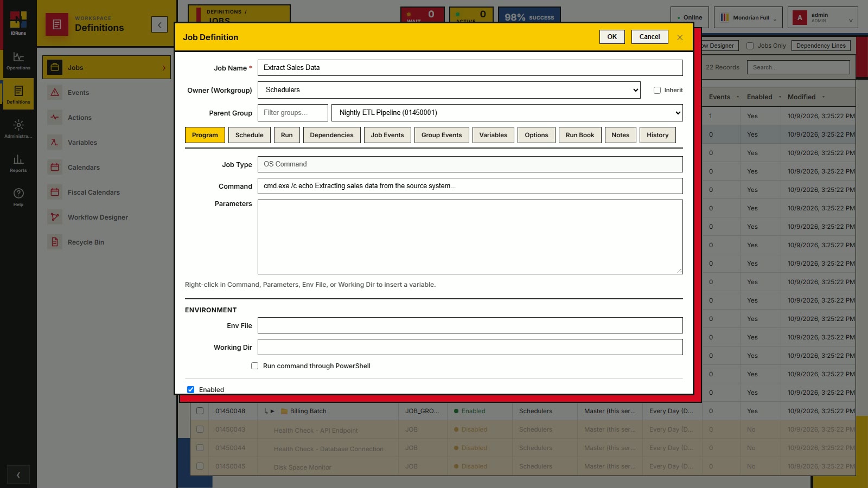This screenshot has height=488, width=868.
Task: Select the checkbox for row 01450048
Action: tap(200, 411)
